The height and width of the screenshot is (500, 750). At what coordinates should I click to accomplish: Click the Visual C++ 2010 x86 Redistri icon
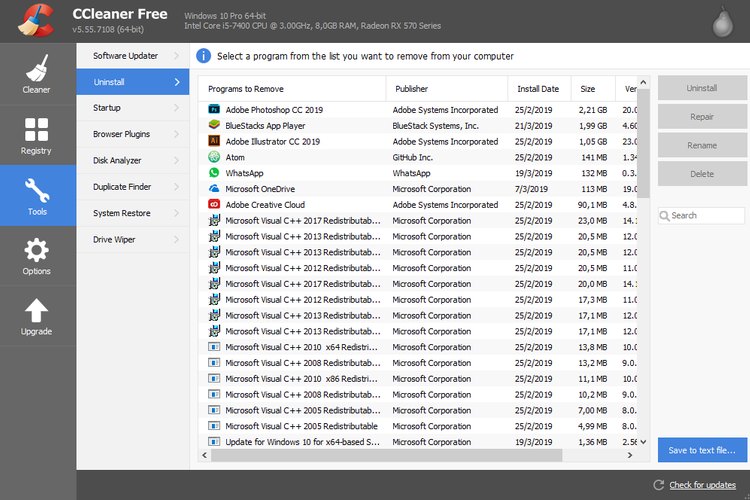pyautogui.click(x=214, y=378)
